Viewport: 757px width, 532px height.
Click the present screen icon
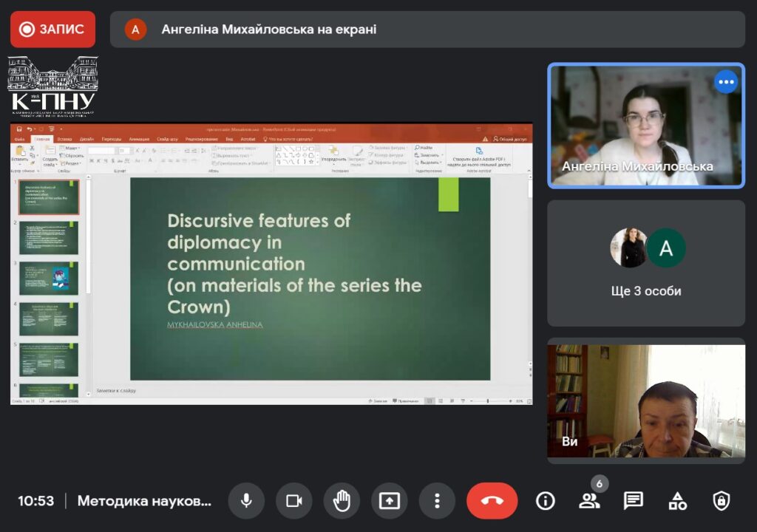(x=389, y=501)
